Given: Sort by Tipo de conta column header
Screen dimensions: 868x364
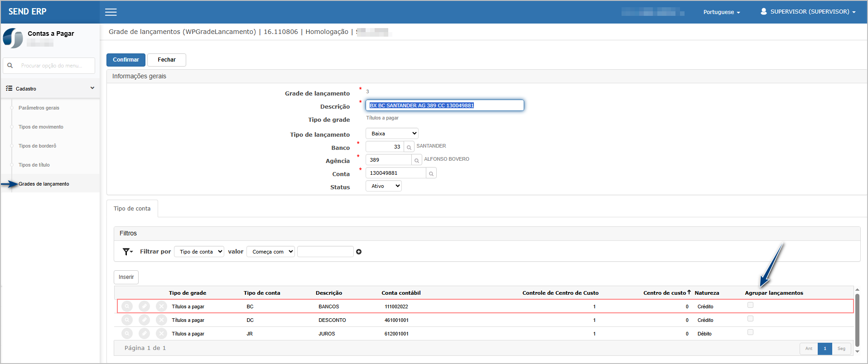Looking at the screenshot, I should tap(262, 293).
